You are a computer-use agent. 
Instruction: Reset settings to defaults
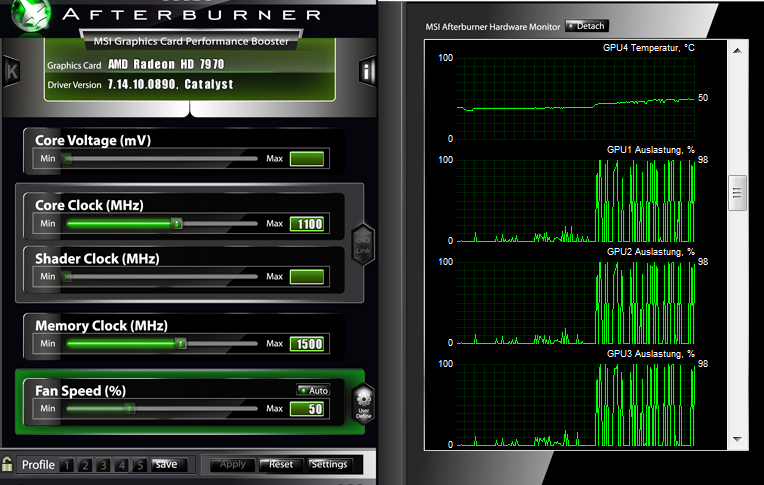[x=281, y=465]
